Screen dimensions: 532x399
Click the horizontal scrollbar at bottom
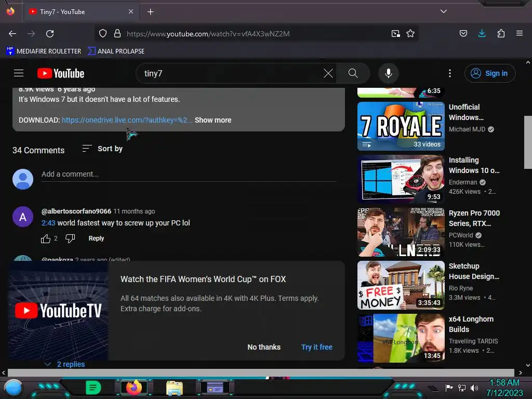coord(261,372)
